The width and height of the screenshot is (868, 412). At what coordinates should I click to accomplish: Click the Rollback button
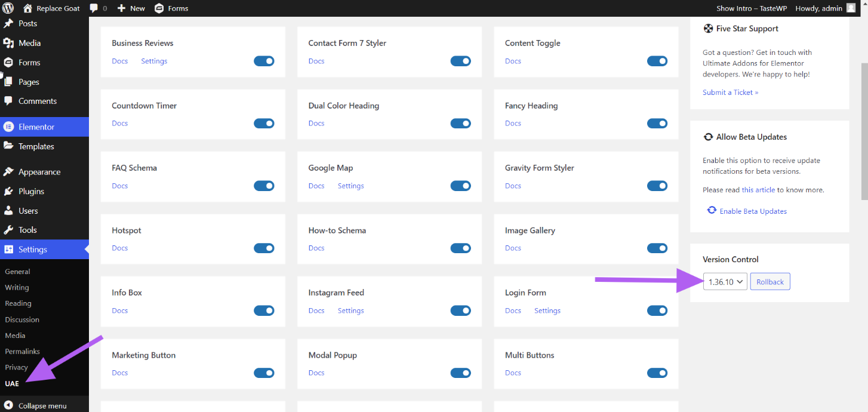pyautogui.click(x=769, y=282)
